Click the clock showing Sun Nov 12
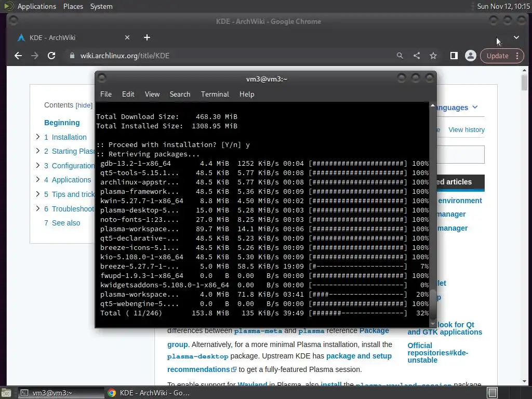Screen dimensions: 532x399 pos(503,6)
